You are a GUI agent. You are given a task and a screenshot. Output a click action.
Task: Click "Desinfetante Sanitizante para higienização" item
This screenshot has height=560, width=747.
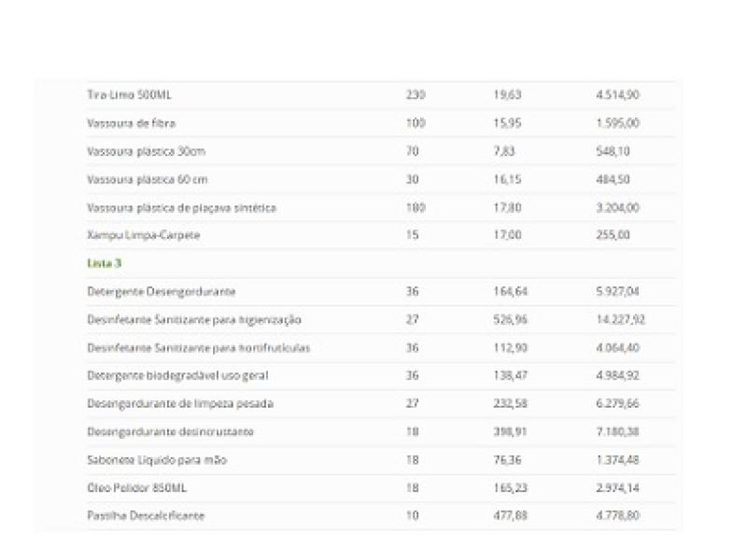coord(194,319)
